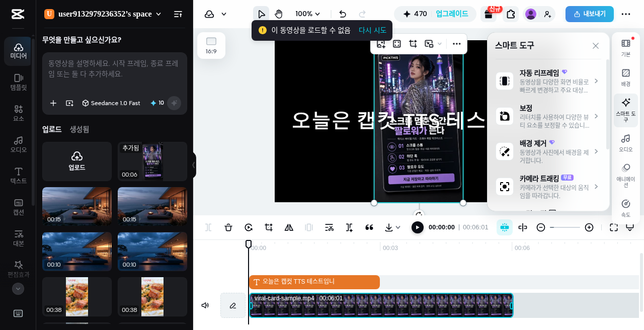The height and width of the screenshot is (330, 644).
Task: Expand more sidebar items with the down arrow
Action: tap(18, 289)
